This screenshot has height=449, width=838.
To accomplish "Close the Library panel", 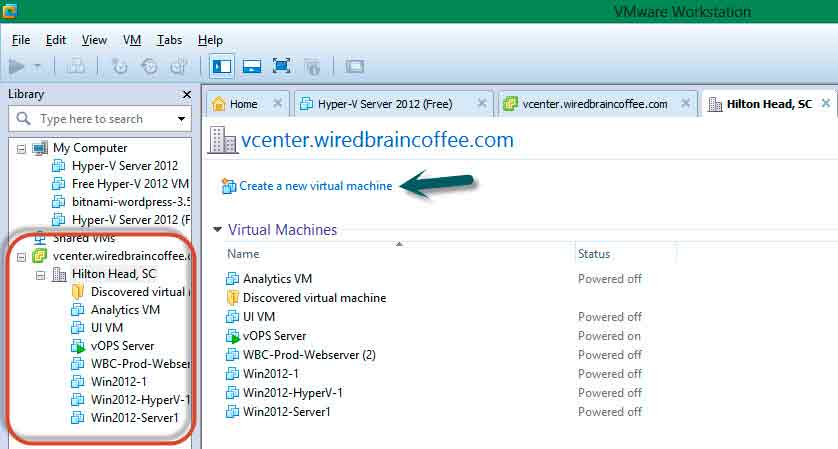I will pyautogui.click(x=187, y=95).
